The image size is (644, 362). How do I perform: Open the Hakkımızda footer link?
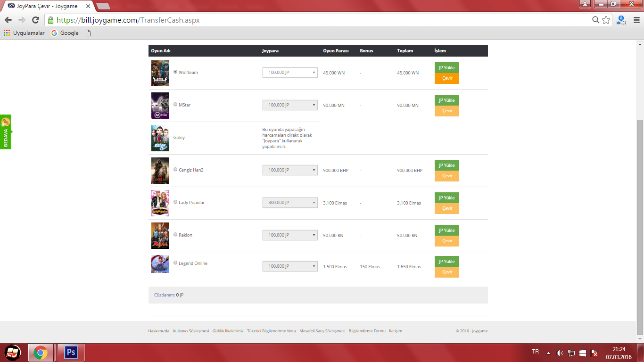(159, 331)
